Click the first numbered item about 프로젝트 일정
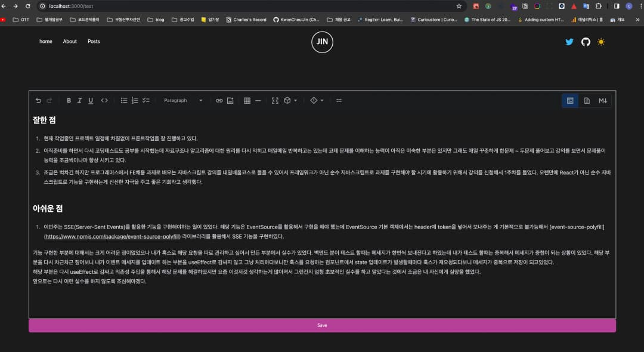644x352 pixels. [x=120, y=138]
